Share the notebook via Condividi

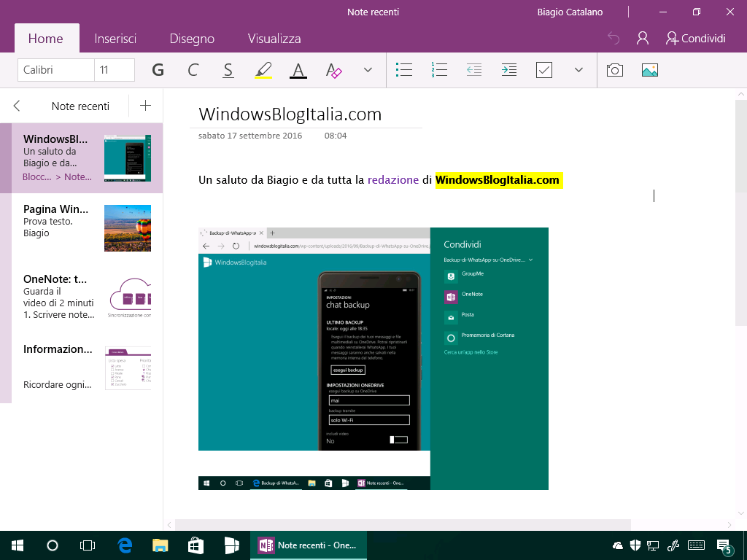tap(696, 38)
